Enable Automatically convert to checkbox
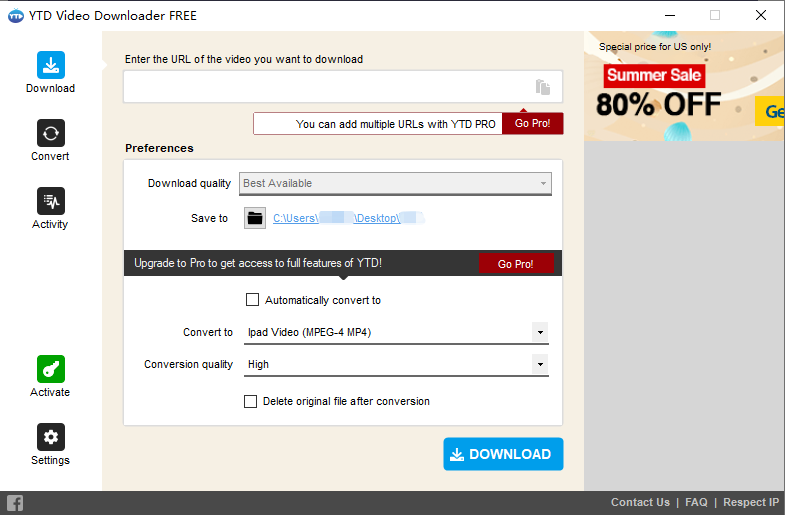This screenshot has width=785, height=515. (x=252, y=300)
